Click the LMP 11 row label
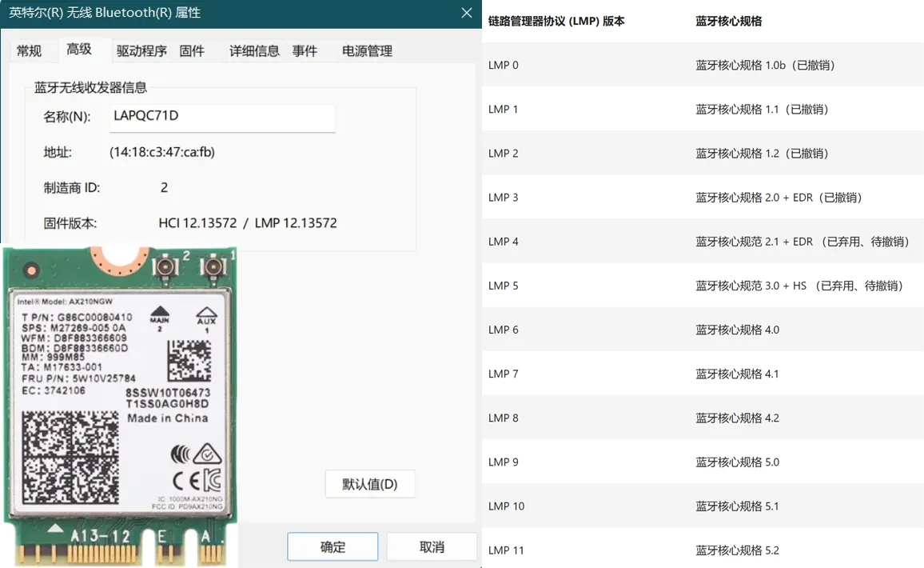The width and height of the screenshot is (924, 568). 506,550
